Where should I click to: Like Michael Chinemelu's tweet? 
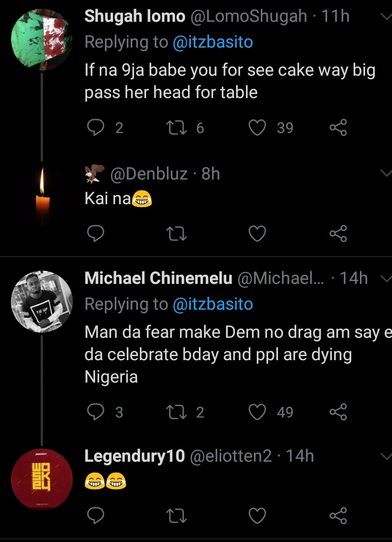pyautogui.click(x=258, y=412)
